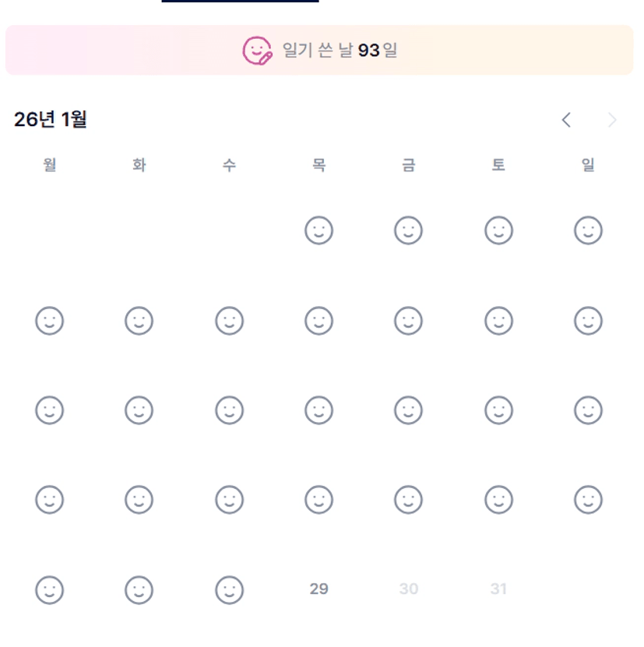Click the pink diary smiley icon in banner
Screen dimensions: 644x647
[x=258, y=51]
